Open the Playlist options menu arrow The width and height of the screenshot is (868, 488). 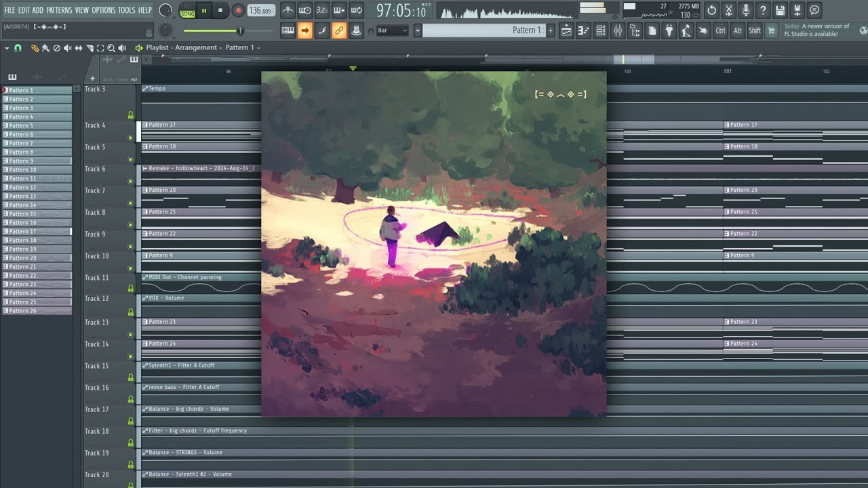click(7, 48)
